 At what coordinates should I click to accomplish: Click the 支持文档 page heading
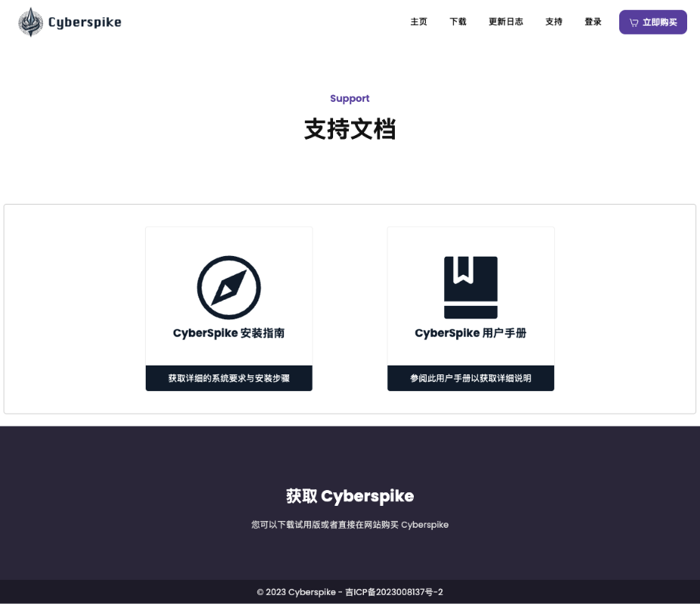(350, 129)
